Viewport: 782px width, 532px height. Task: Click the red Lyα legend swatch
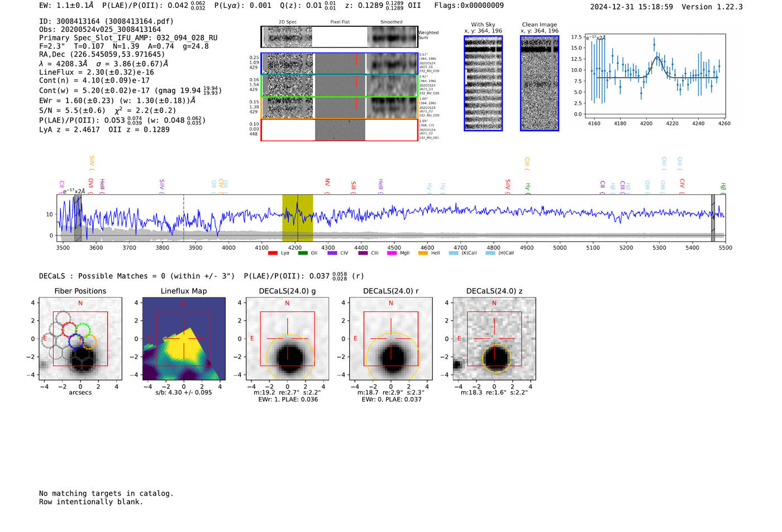(x=273, y=253)
